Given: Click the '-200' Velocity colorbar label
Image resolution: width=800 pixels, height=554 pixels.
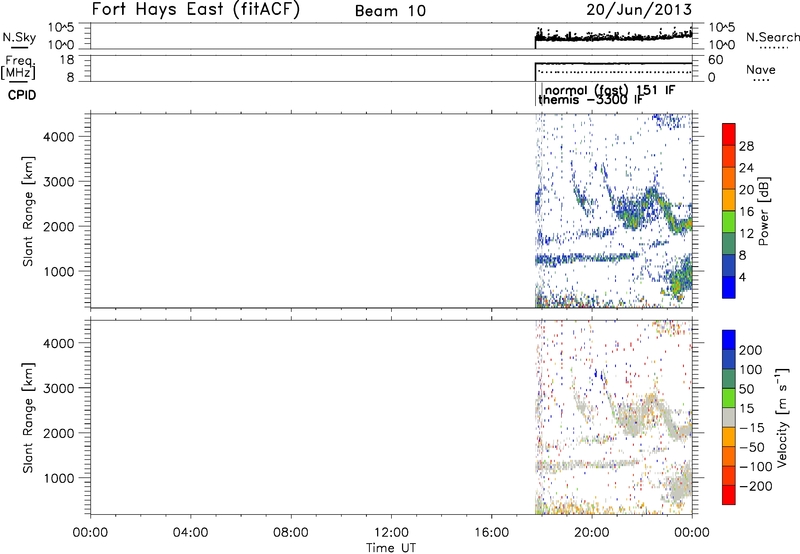Looking at the screenshot, I should pos(755,486).
